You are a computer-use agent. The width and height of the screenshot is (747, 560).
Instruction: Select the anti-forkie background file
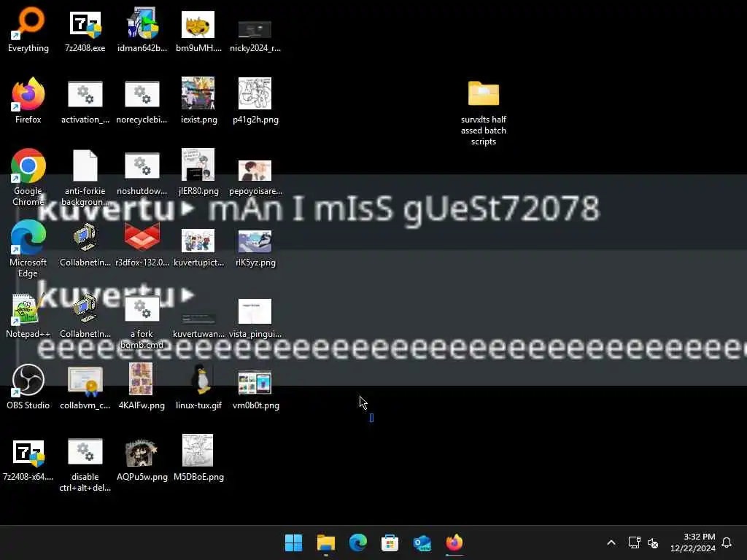(x=85, y=177)
